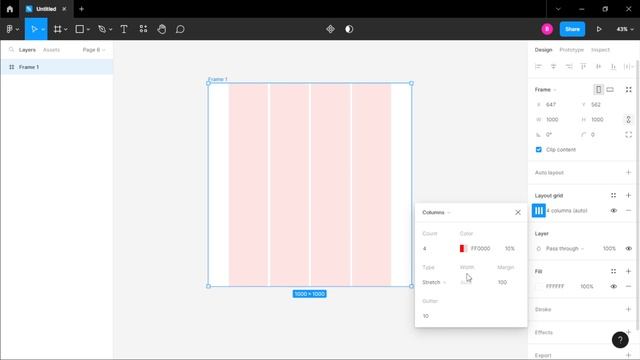Click the align vertical centers icon

click(x=598, y=67)
